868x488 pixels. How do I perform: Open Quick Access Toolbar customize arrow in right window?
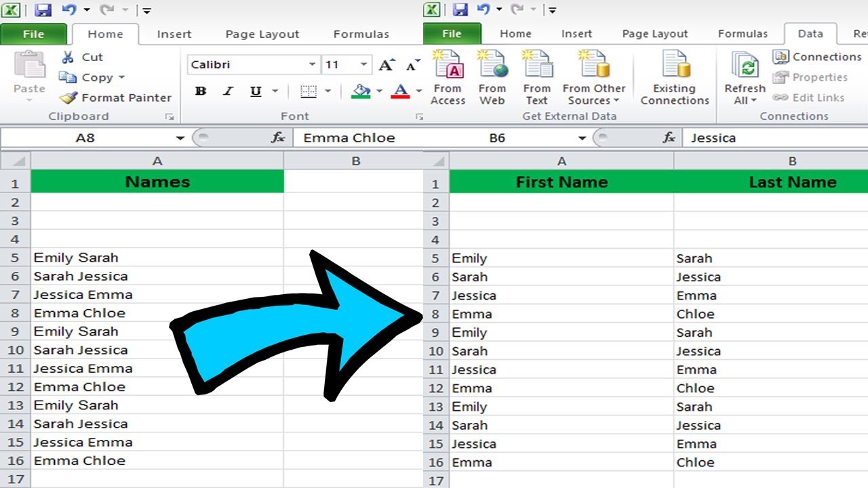552,10
